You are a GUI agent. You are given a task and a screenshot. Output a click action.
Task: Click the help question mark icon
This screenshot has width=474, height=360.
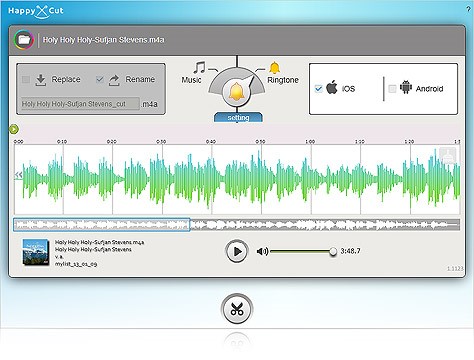point(468,9)
